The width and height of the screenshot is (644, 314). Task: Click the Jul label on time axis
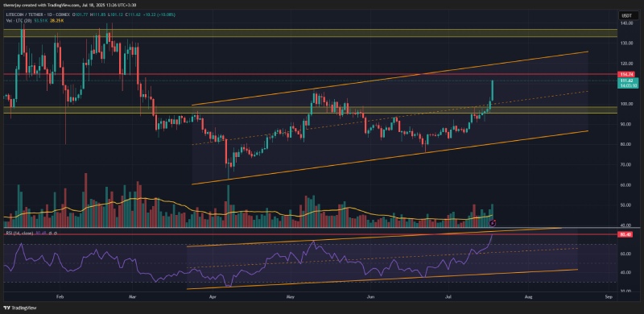click(x=449, y=296)
